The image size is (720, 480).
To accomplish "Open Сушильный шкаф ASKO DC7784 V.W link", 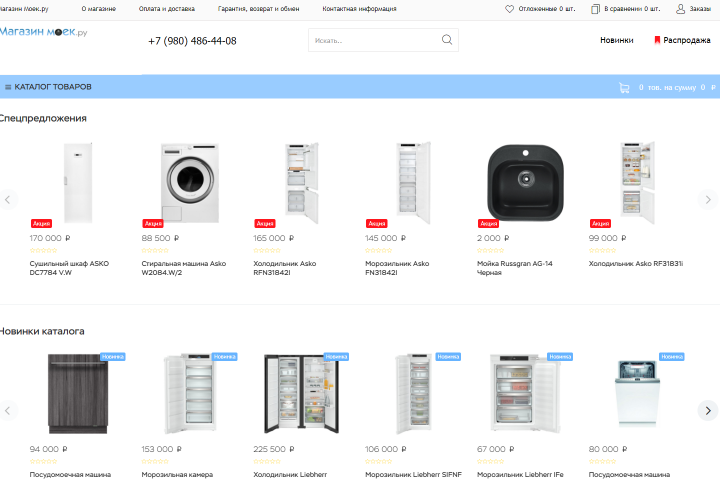I will point(69,268).
